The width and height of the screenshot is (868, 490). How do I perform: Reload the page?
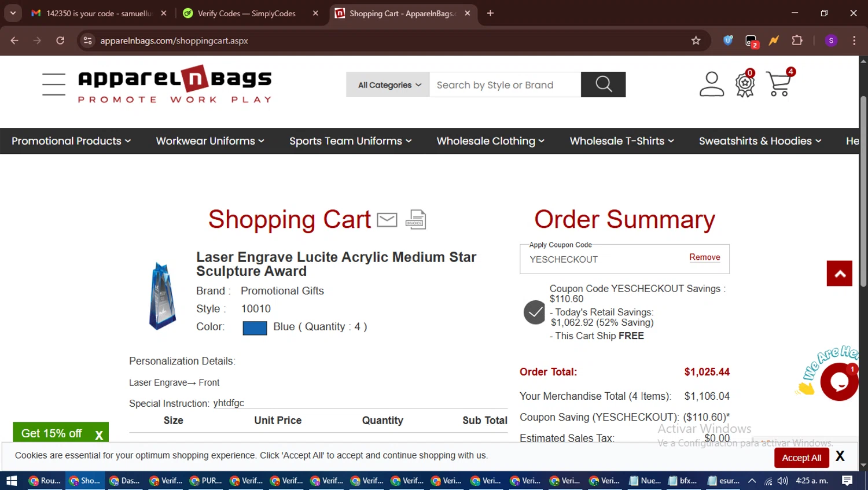pyautogui.click(x=60, y=40)
